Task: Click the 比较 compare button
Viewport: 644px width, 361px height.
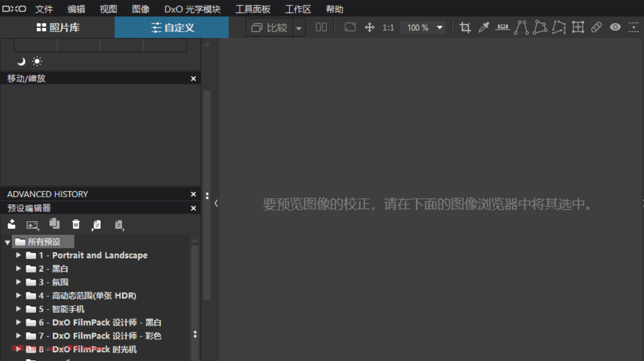Action: 269,27
